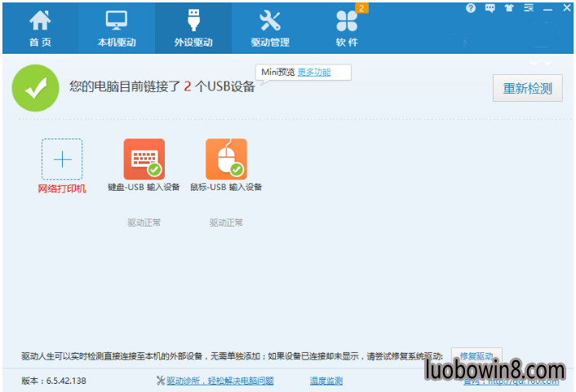Add a network printer with plus icon
Screen dimensions: 576x392
(62, 159)
